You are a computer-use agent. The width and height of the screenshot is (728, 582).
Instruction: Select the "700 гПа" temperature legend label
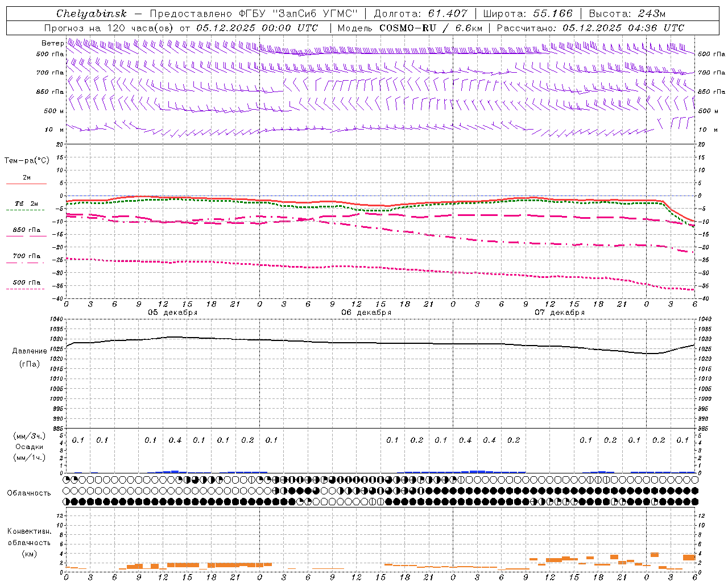pyautogui.click(x=26, y=256)
